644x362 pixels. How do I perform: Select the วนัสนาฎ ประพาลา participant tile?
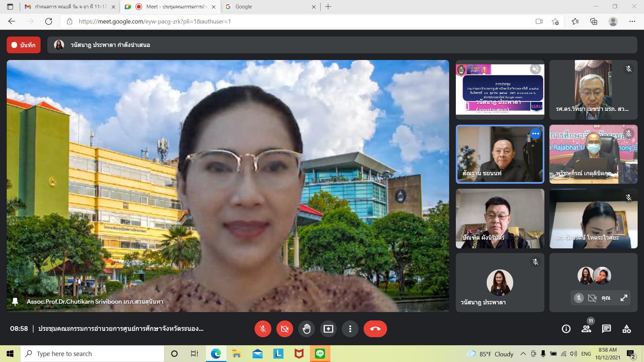tap(500, 283)
